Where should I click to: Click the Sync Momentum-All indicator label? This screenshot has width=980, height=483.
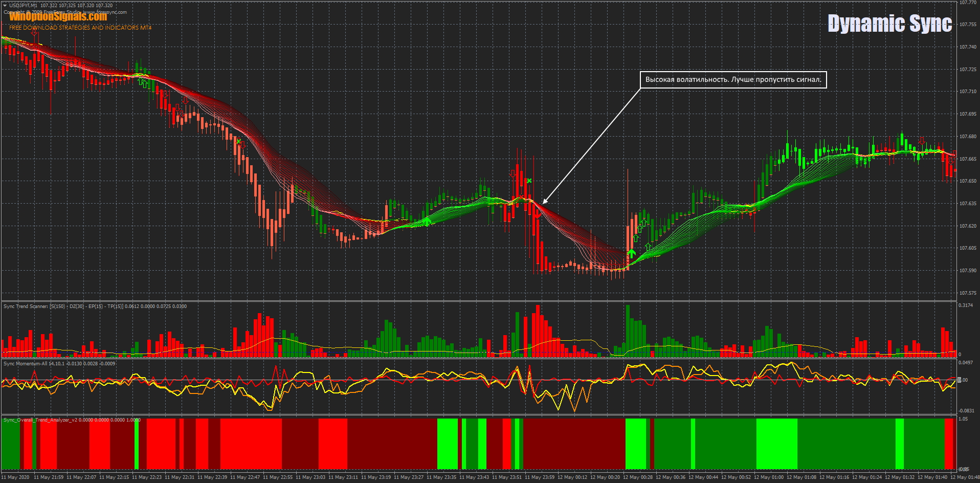[x=26, y=364]
